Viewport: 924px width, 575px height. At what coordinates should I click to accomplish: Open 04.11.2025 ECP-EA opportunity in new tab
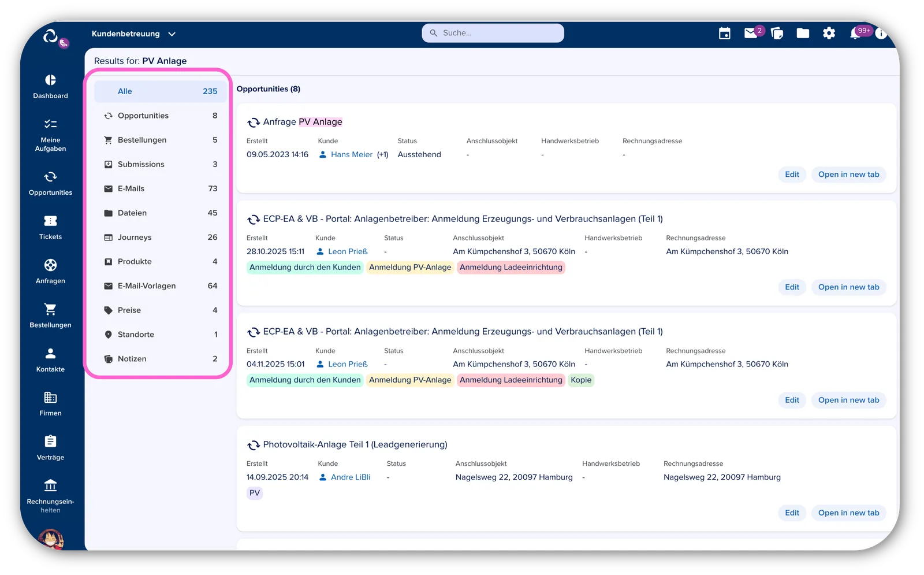click(848, 400)
